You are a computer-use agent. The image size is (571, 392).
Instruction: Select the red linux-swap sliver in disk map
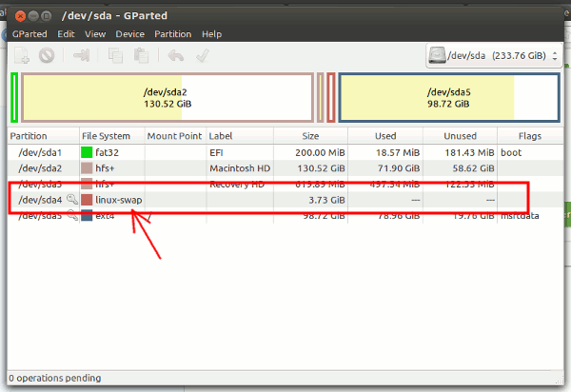(330, 98)
